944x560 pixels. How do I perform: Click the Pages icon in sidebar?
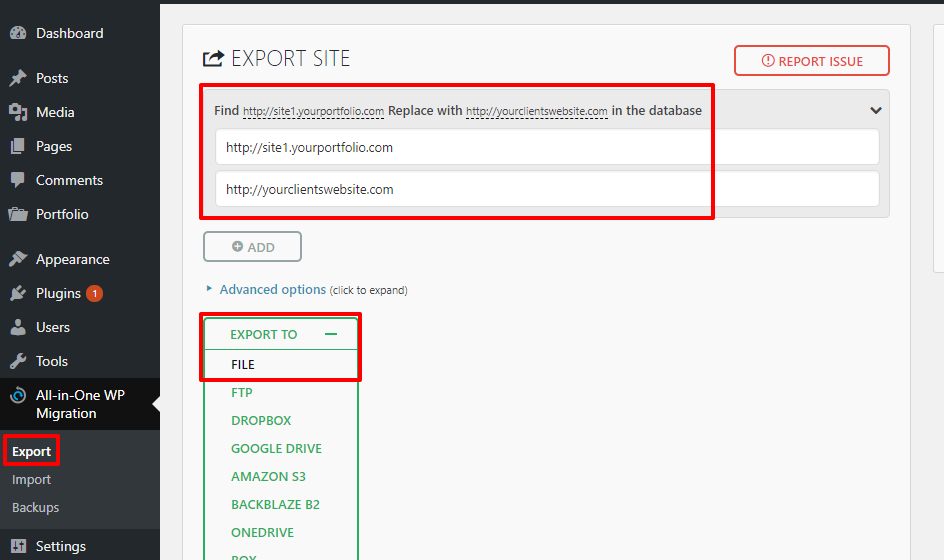tap(18, 146)
